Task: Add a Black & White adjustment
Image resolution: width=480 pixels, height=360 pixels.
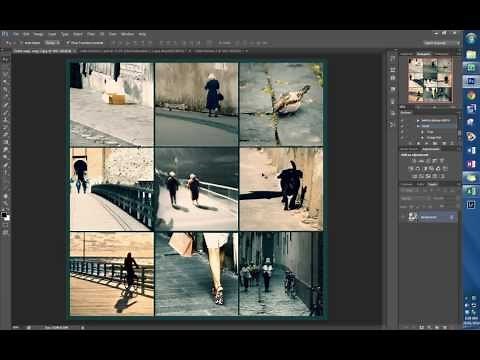Action: (425, 169)
